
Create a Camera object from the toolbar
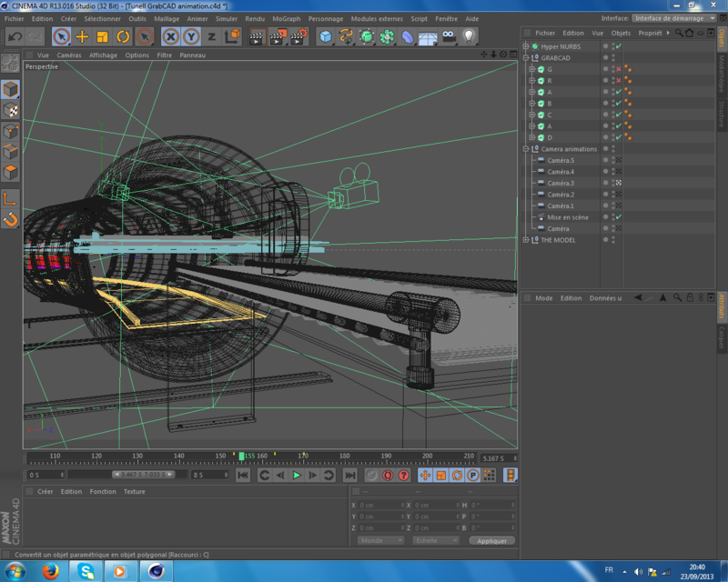447,35
